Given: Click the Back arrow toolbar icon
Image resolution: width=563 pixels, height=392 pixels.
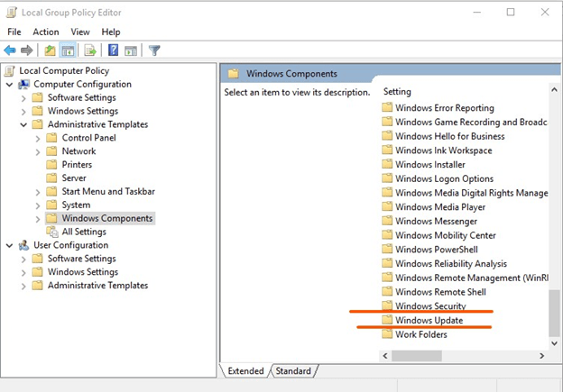Looking at the screenshot, I should pos(10,50).
